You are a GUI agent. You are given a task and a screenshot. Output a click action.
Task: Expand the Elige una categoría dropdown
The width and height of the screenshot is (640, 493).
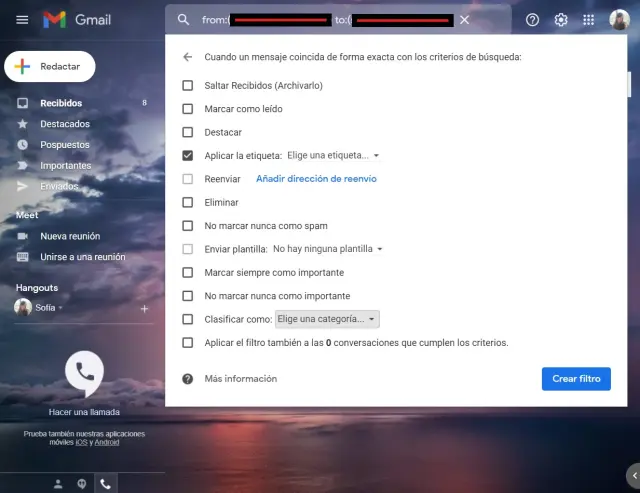(x=327, y=319)
